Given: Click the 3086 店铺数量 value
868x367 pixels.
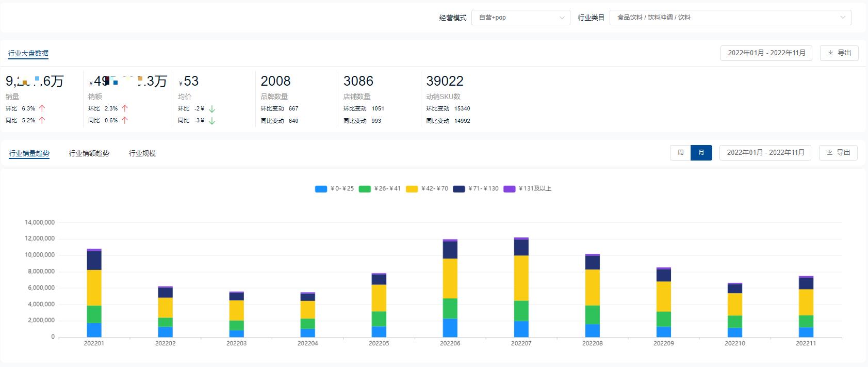Looking at the screenshot, I should 358,81.
